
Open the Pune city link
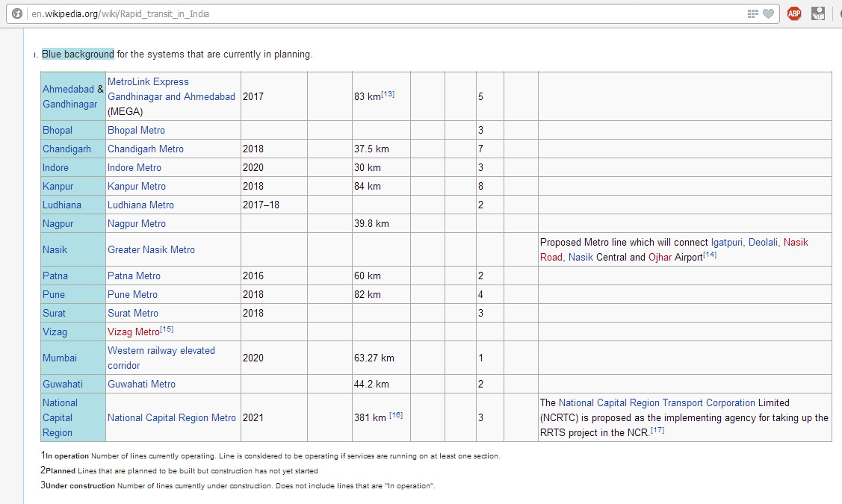[x=54, y=295]
